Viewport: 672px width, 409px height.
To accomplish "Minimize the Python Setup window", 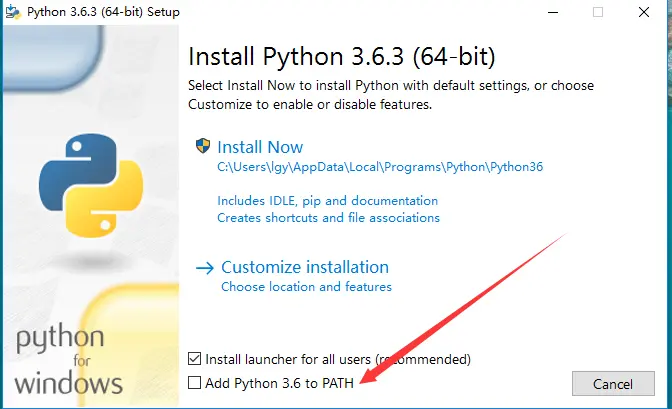I will pyautogui.click(x=553, y=12).
